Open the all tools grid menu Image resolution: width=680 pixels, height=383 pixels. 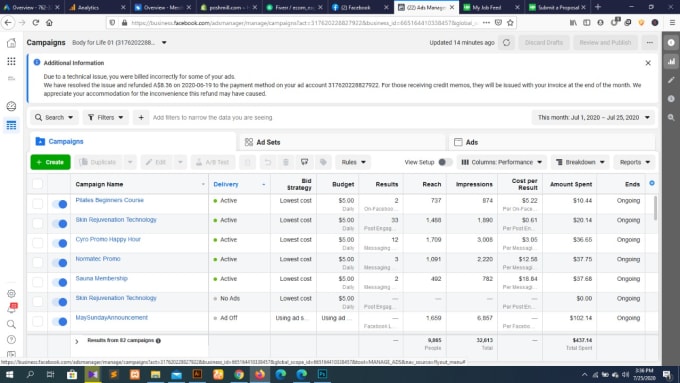pos(11,61)
